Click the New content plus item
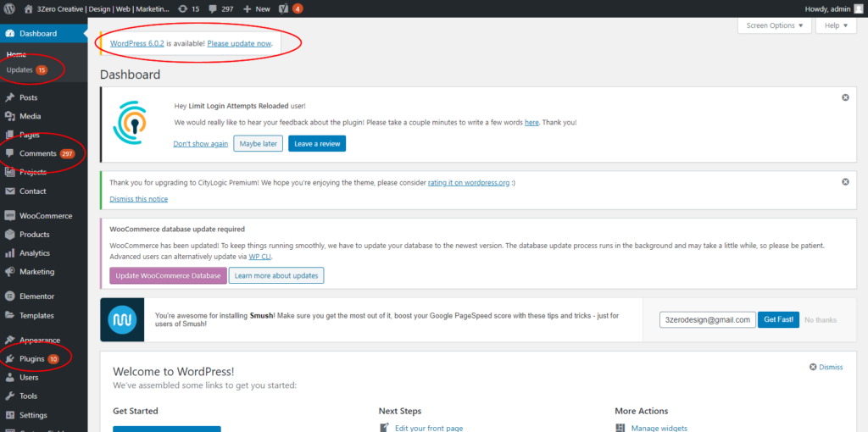This screenshot has width=868, height=432. coord(256,8)
